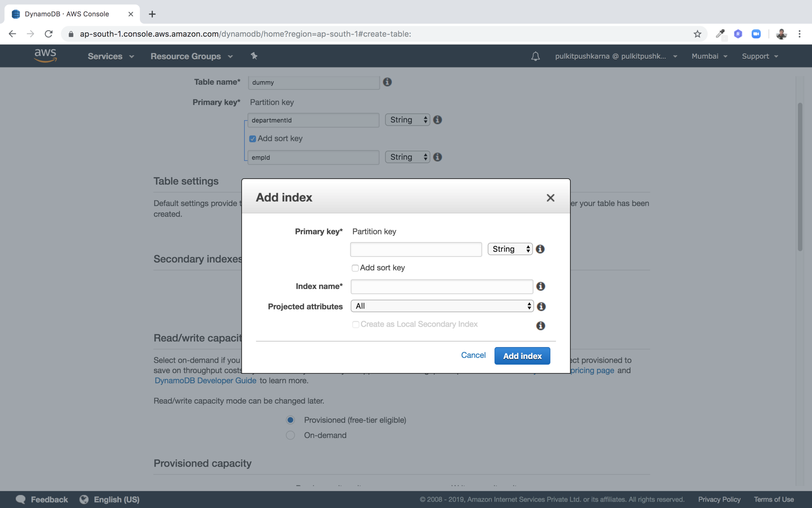Enable Add sort key in dialog
Image resolution: width=812 pixels, height=508 pixels.
click(355, 268)
